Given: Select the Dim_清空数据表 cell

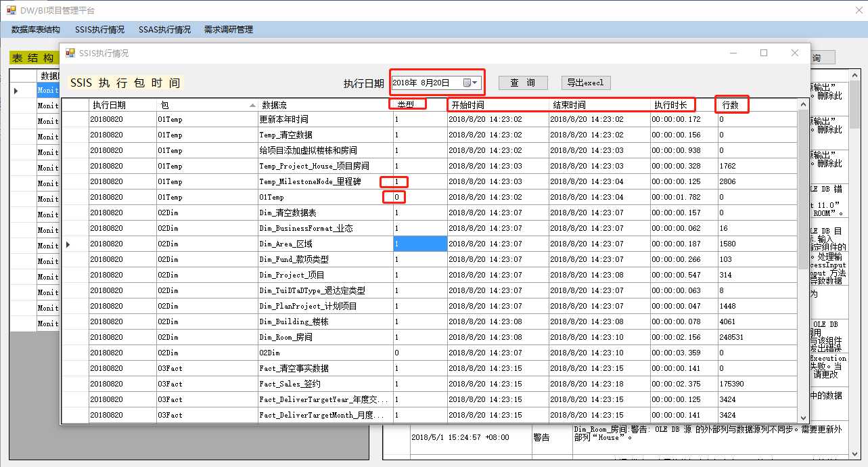Looking at the screenshot, I should click(x=325, y=213).
